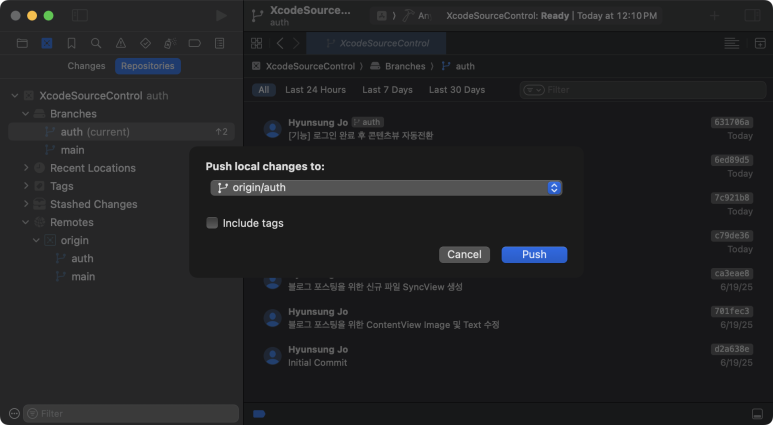Open the origin/auth push destination dropdown
Viewport: 773px width, 425px height.
386,188
